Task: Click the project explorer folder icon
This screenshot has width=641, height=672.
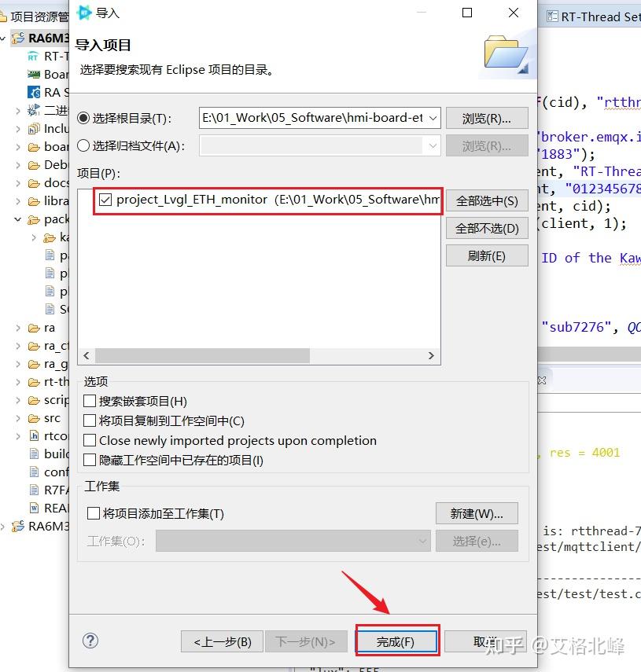Action: pos(3,17)
